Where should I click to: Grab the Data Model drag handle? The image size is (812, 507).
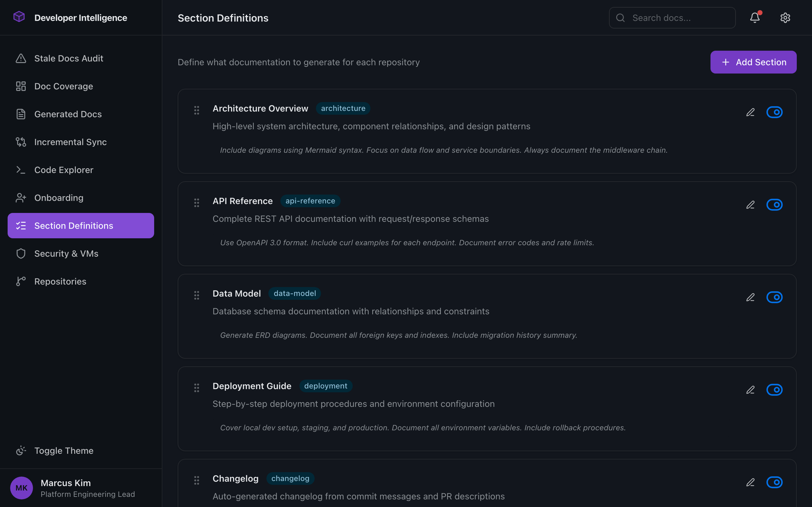tap(197, 295)
